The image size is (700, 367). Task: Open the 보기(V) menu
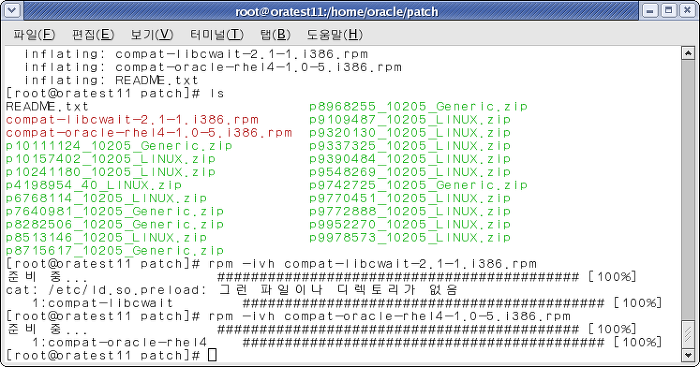click(152, 34)
